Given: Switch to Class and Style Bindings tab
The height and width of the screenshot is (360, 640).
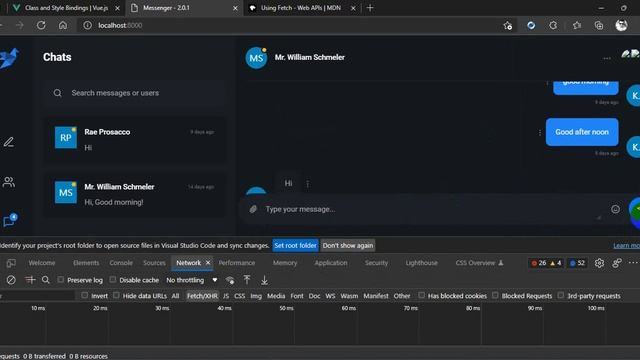Looking at the screenshot, I should 66,8.
